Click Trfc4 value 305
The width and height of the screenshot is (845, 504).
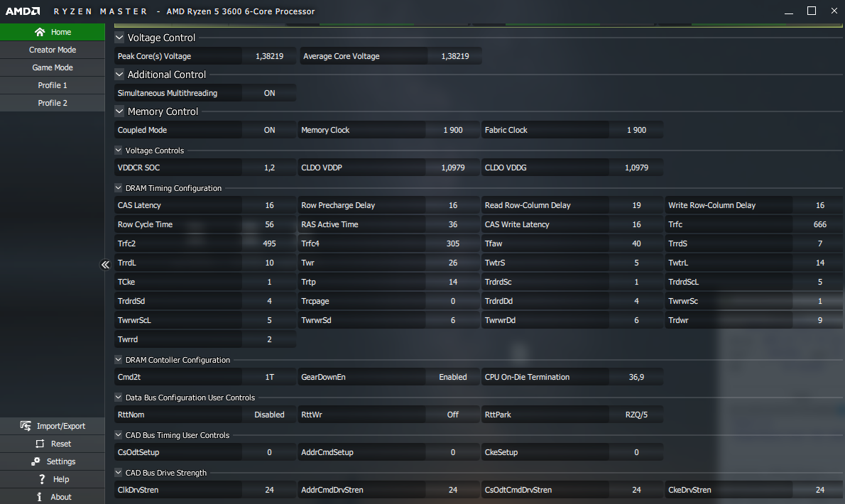pos(453,243)
